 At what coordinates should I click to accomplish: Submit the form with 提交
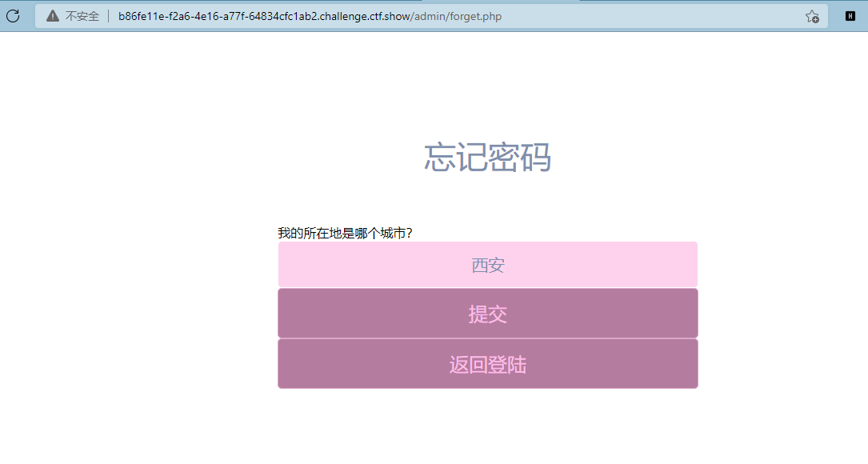coord(487,313)
